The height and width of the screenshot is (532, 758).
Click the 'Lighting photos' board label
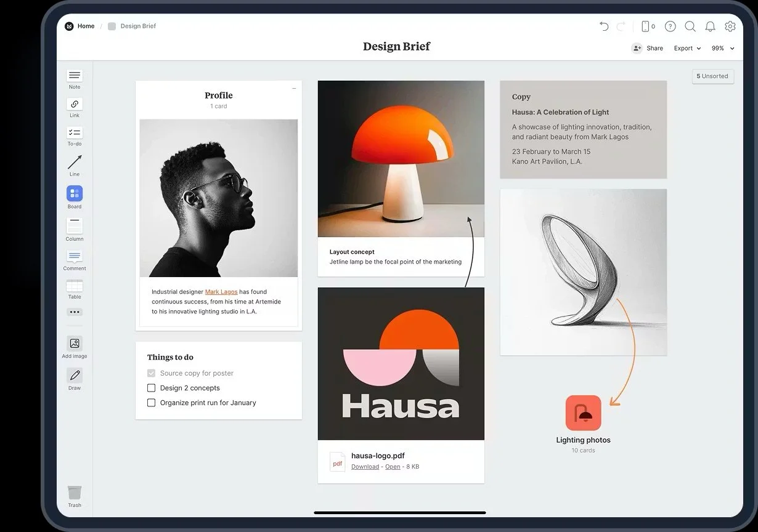tap(583, 440)
